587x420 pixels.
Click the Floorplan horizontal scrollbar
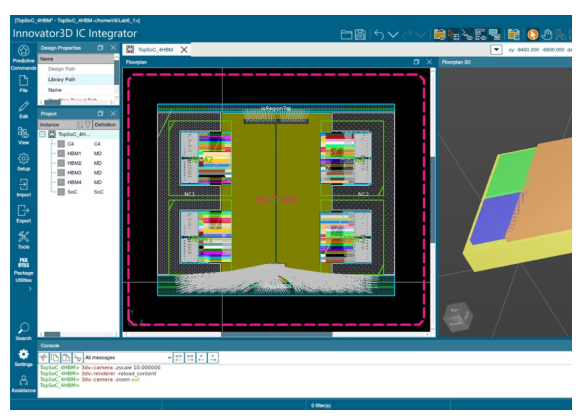[x=276, y=334]
